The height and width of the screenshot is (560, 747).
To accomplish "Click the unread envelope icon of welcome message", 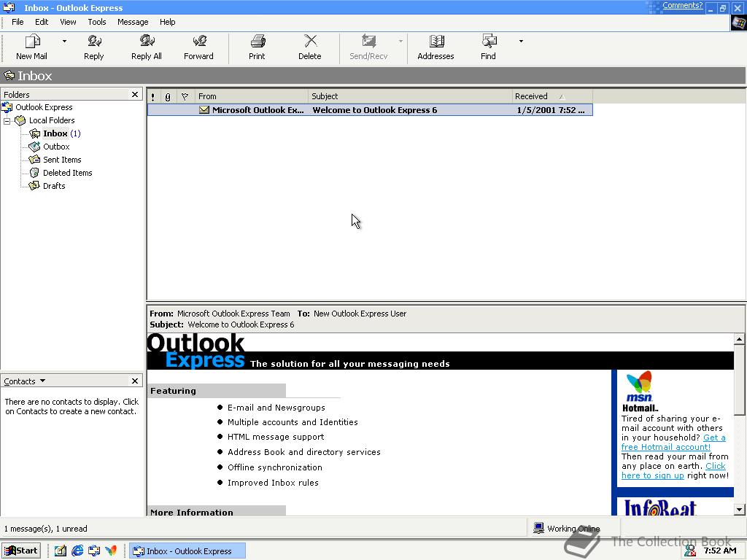I will (204, 110).
